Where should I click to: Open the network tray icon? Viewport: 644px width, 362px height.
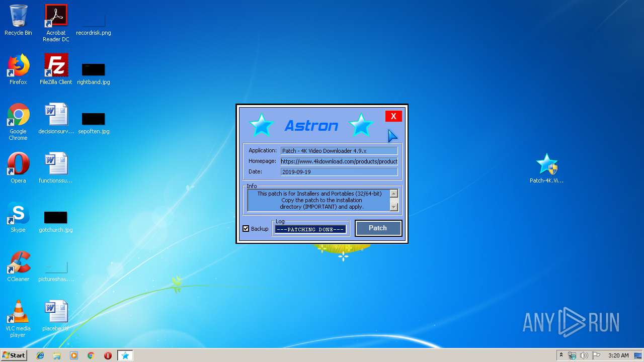[x=572, y=355]
